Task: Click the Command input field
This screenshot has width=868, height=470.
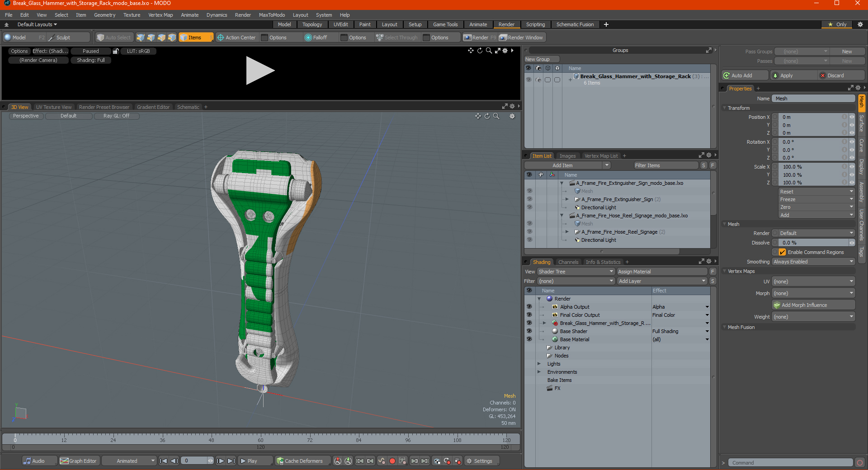Action: pyautogui.click(x=790, y=463)
